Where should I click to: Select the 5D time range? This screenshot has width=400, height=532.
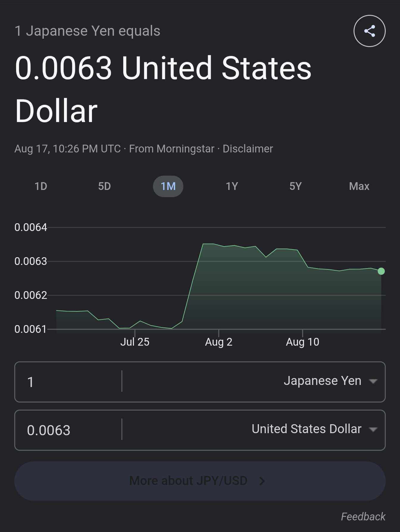pyautogui.click(x=104, y=186)
